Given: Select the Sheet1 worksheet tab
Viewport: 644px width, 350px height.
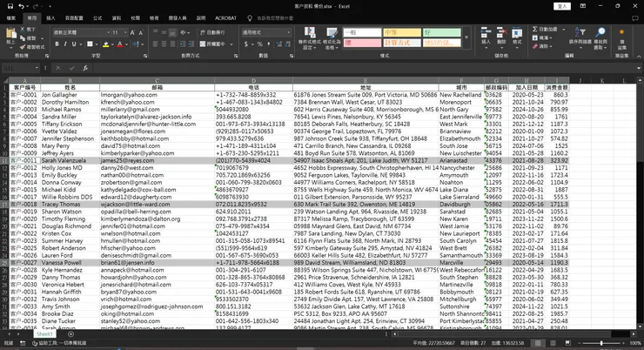Looking at the screenshot, I should (x=44, y=333).
